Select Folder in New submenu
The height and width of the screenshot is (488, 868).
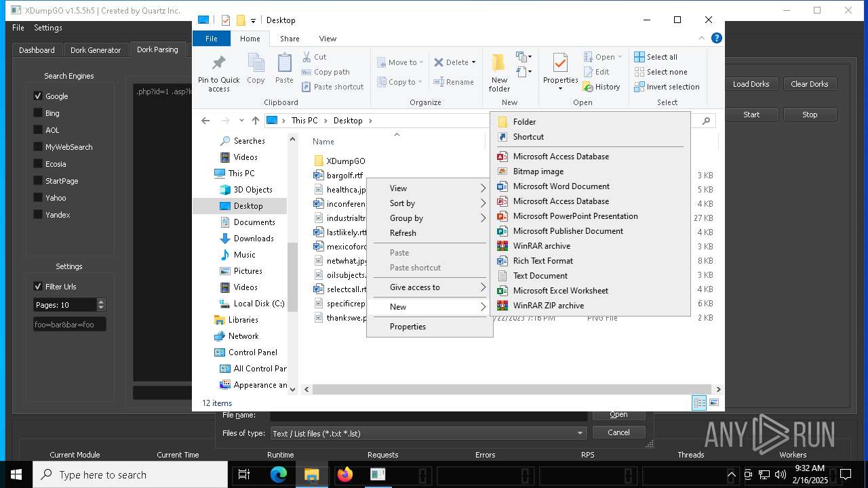pos(590,122)
